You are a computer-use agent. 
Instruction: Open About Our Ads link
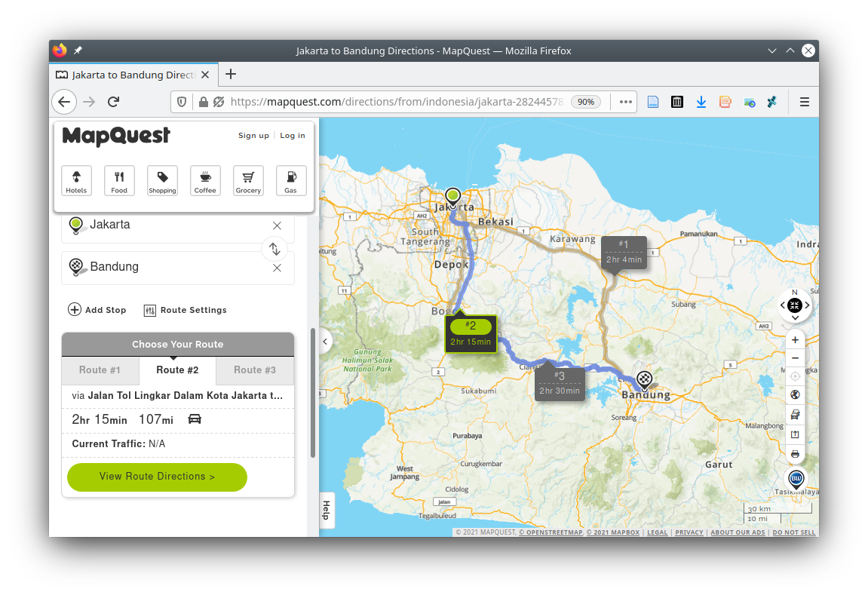(738, 532)
